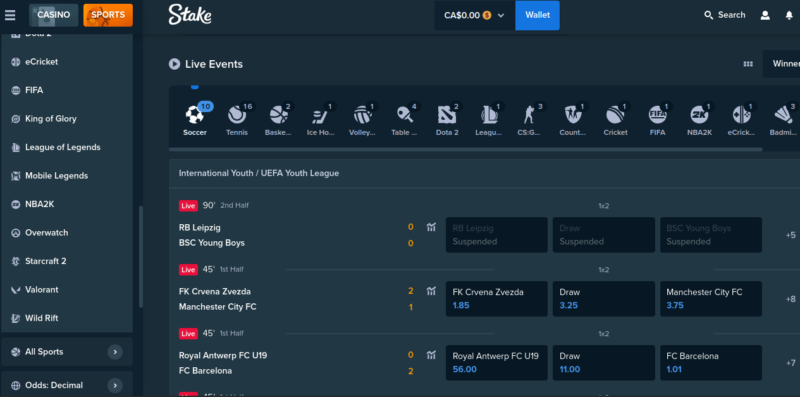Open the hamburger menu
Image resolution: width=800 pixels, height=397 pixels.
10,15
